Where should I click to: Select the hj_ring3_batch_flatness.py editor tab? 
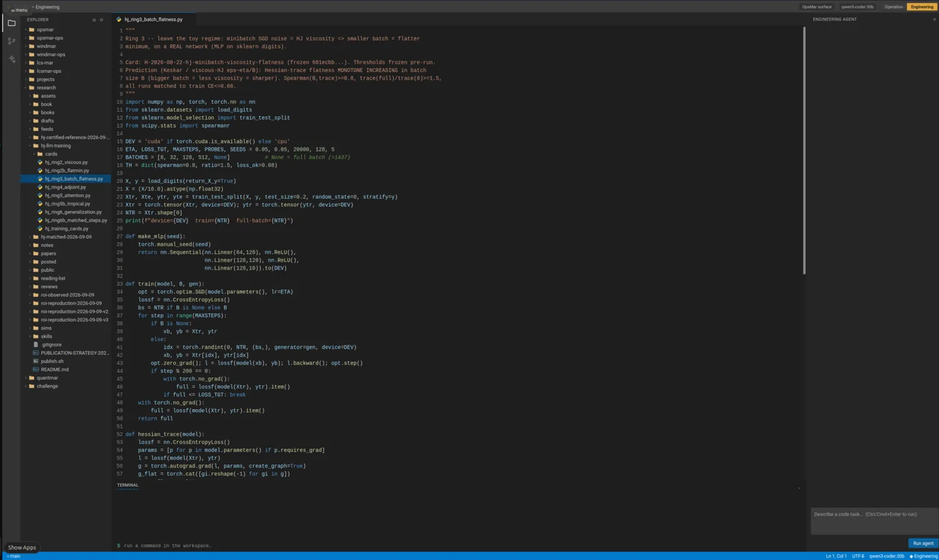[x=153, y=19]
